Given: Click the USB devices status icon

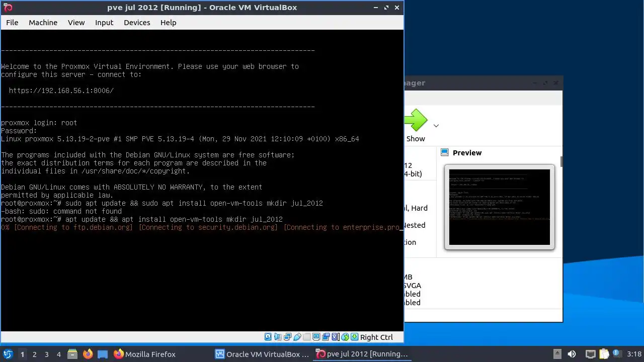Looking at the screenshot, I should point(297,337).
